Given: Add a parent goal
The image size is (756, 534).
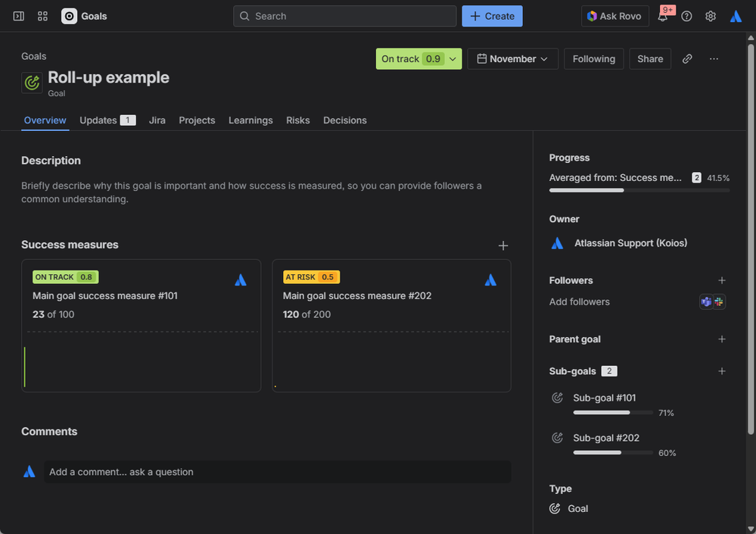Looking at the screenshot, I should click(x=722, y=339).
